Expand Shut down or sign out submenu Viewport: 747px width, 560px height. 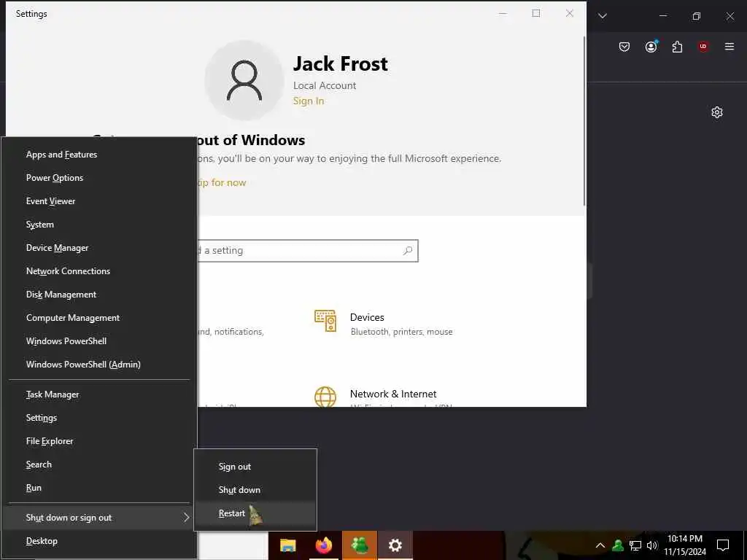[x=99, y=518]
